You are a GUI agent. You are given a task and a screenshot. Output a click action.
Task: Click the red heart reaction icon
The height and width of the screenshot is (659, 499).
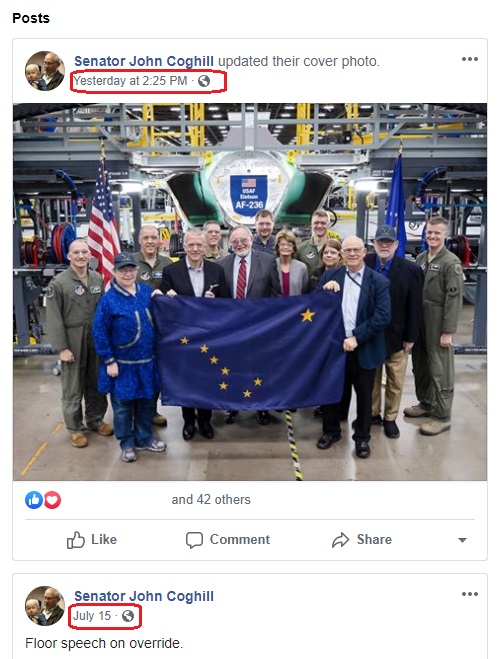[53, 500]
